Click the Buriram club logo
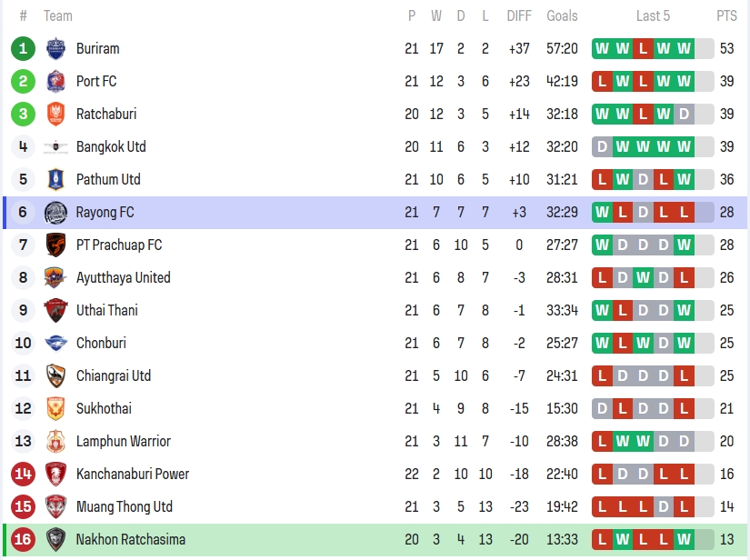The image size is (750, 560). pyautogui.click(x=55, y=48)
